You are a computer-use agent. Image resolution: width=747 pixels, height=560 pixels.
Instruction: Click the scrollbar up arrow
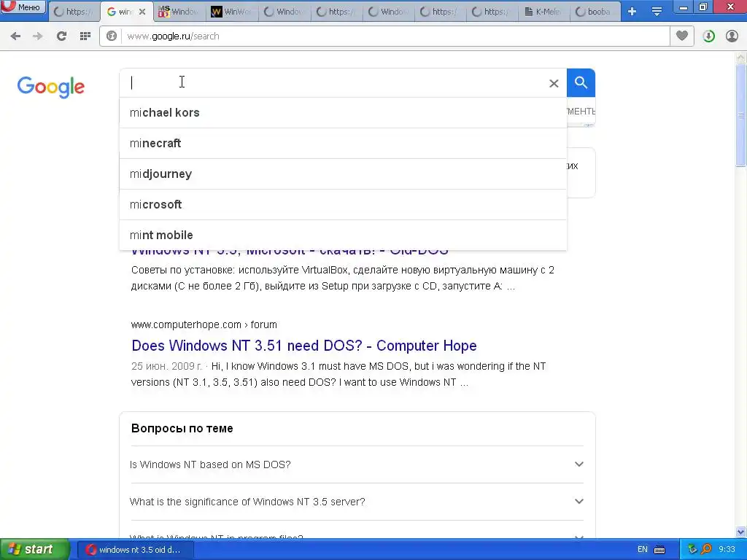tap(741, 58)
